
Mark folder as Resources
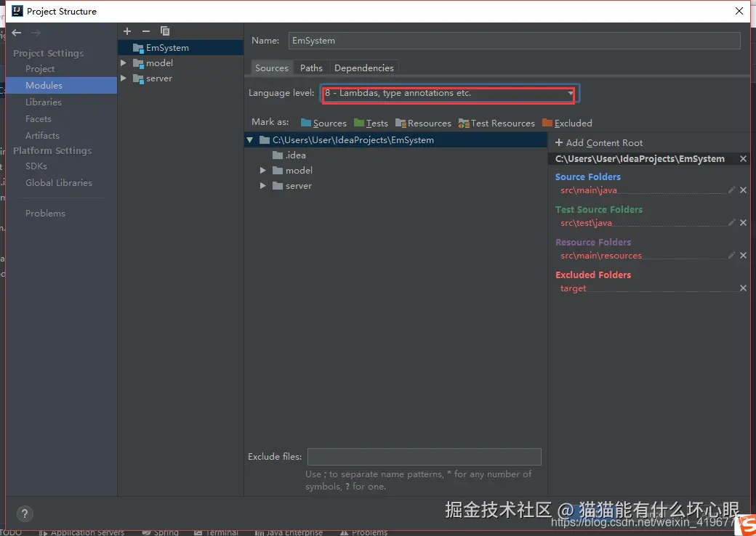pos(423,123)
